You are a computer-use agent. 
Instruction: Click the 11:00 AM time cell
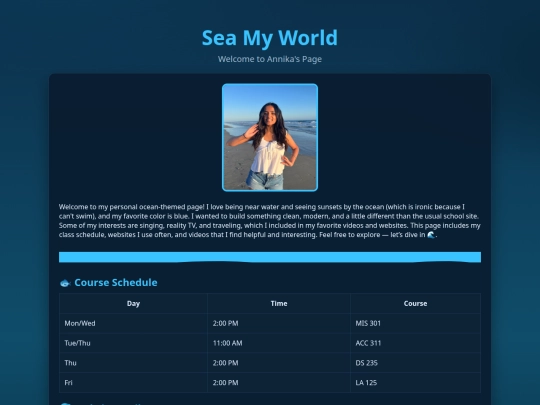279,343
